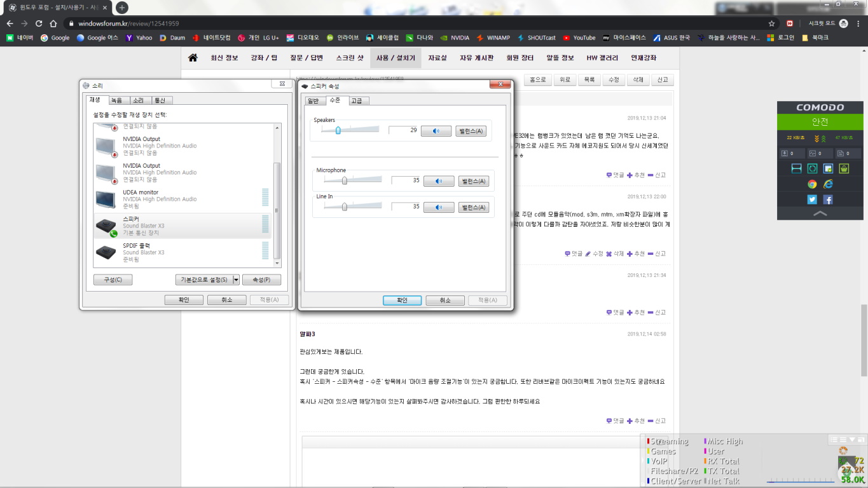Expand the set default dropdown arrow

click(x=237, y=280)
